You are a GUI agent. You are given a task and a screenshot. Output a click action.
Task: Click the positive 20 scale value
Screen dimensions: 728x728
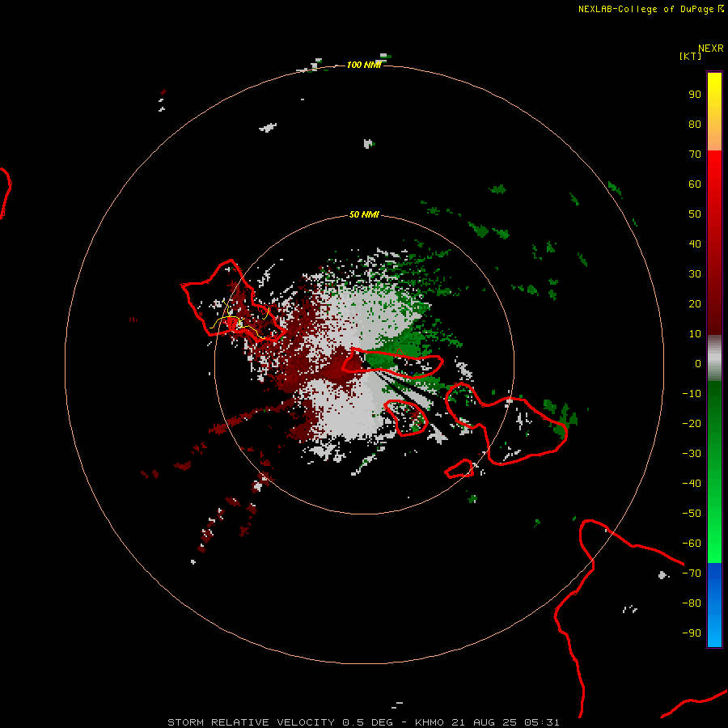coord(695,303)
